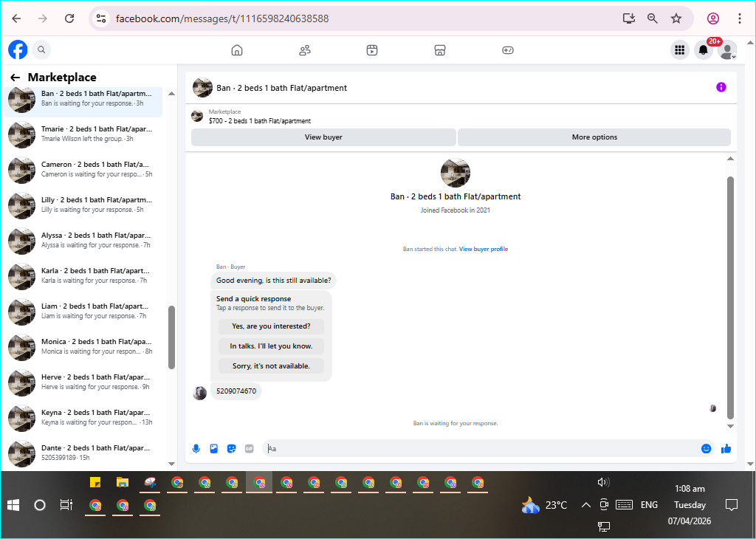The width and height of the screenshot is (756, 539).
Task: Open the Marketplace storefront icon
Action: click(x=440, y=50)
